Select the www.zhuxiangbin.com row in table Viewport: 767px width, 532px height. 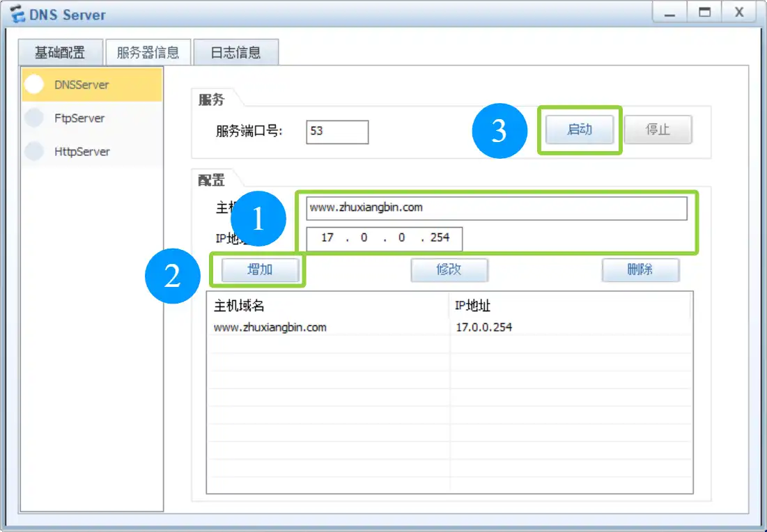tap(327, 327)
